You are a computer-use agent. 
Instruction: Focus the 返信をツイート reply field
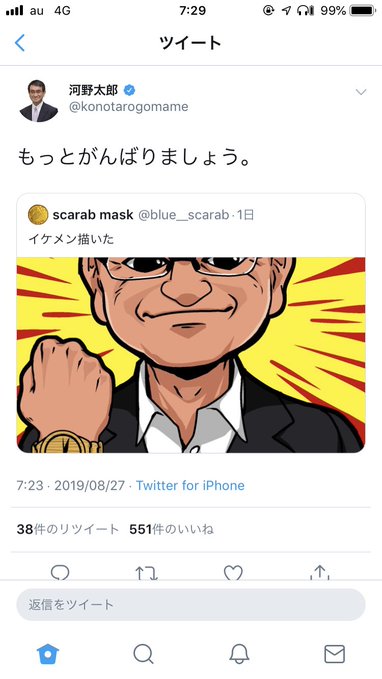[191, 605]
